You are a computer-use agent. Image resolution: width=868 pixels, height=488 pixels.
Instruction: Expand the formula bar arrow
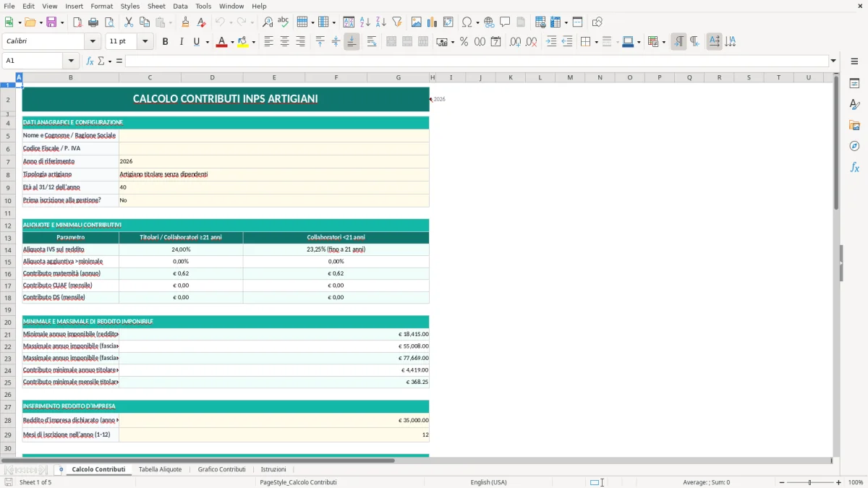833,61
